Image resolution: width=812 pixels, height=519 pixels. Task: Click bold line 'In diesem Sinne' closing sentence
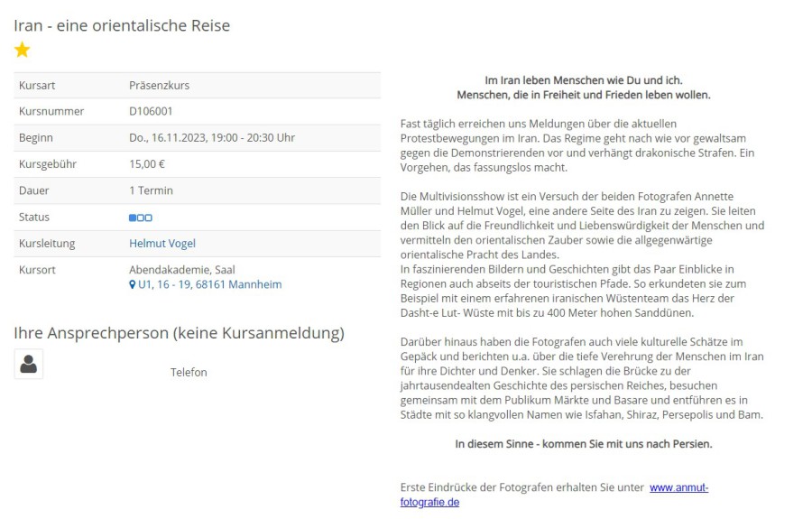(583, 443)
